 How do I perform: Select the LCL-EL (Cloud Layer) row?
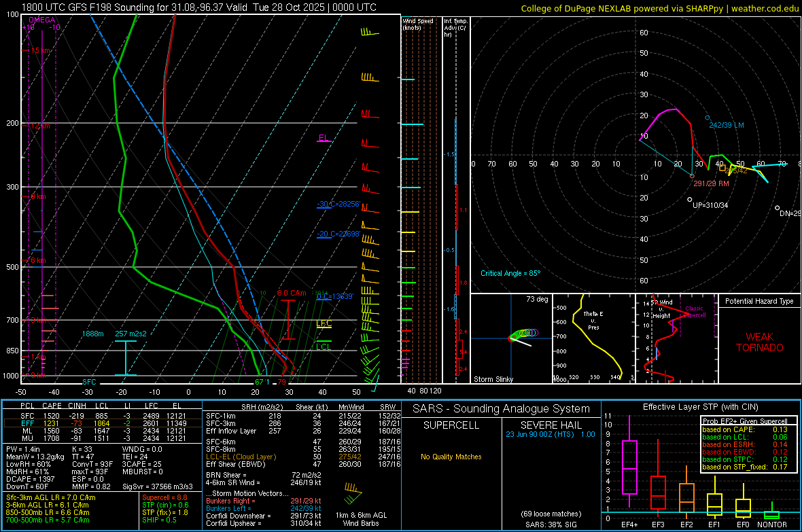tap(303, 457)
